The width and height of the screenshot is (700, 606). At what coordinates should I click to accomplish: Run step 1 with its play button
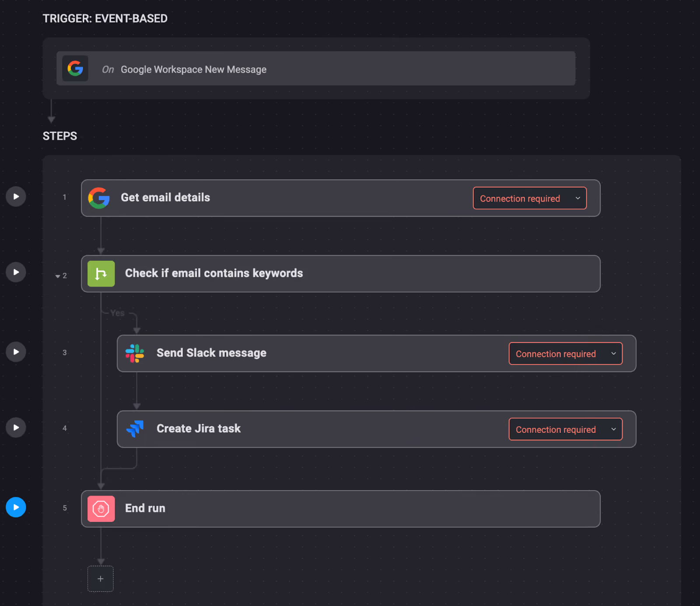click(16, 197)
